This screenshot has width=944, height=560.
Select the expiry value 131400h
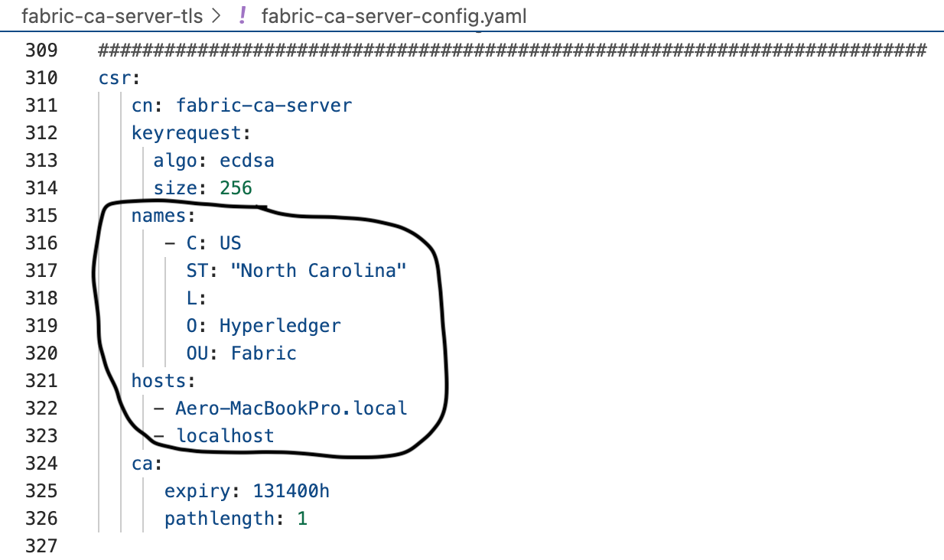point(291,491)
